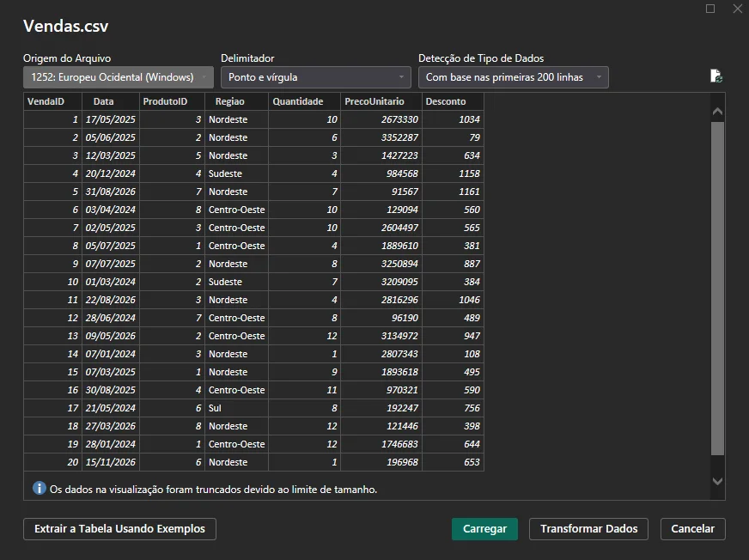The height and width of the screenshot is (560, 749).
Task: Click Sudeste in the 20/12/2024 row
Action: pyautogui.click(x=236, y=173)
